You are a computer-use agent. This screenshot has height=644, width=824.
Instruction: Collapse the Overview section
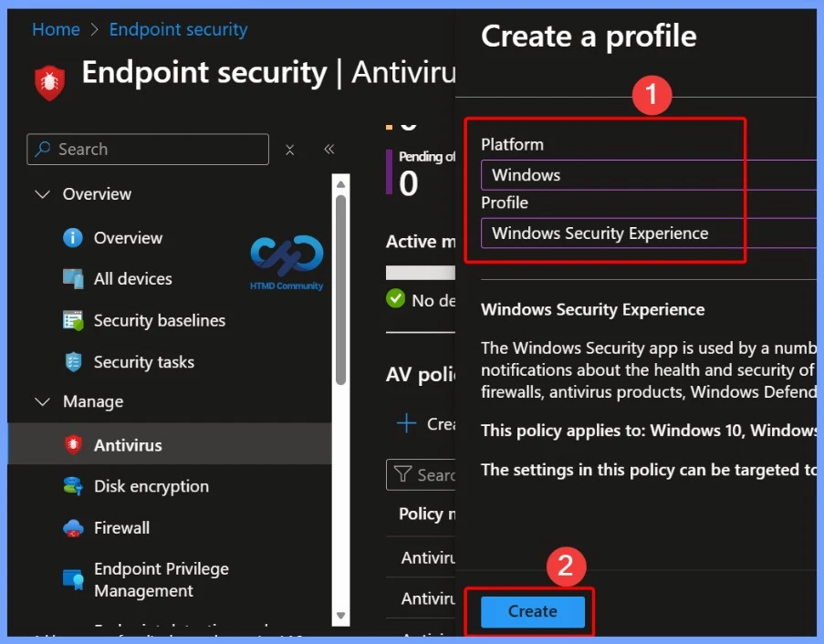tap(42, 193)
